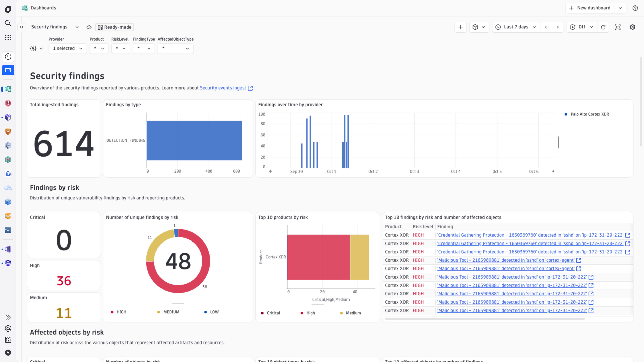Toggle Palo Alto Cortex XDR legend entry
The width and height of the screenshot is (644, 362).
point(587,114)
